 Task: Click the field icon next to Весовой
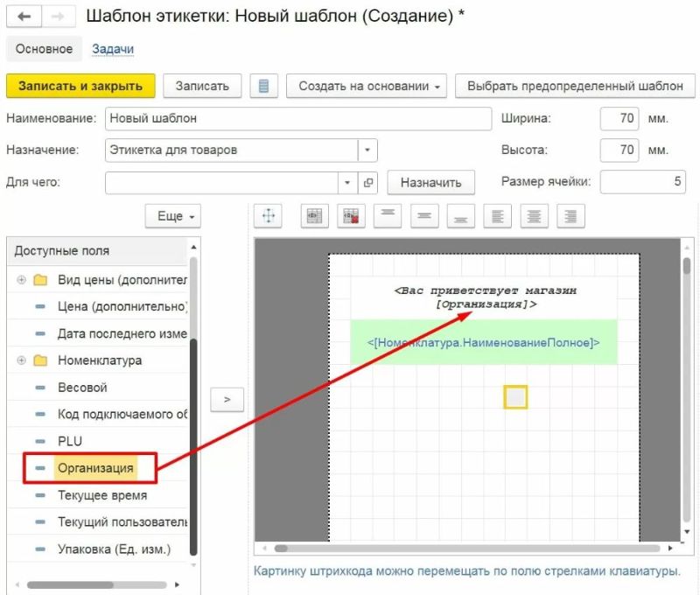[x=40, y=388]
